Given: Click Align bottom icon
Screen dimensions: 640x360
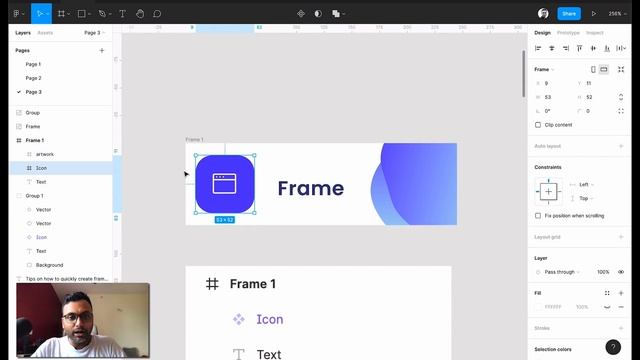Looking at the screenshot, I should point(607,48).
